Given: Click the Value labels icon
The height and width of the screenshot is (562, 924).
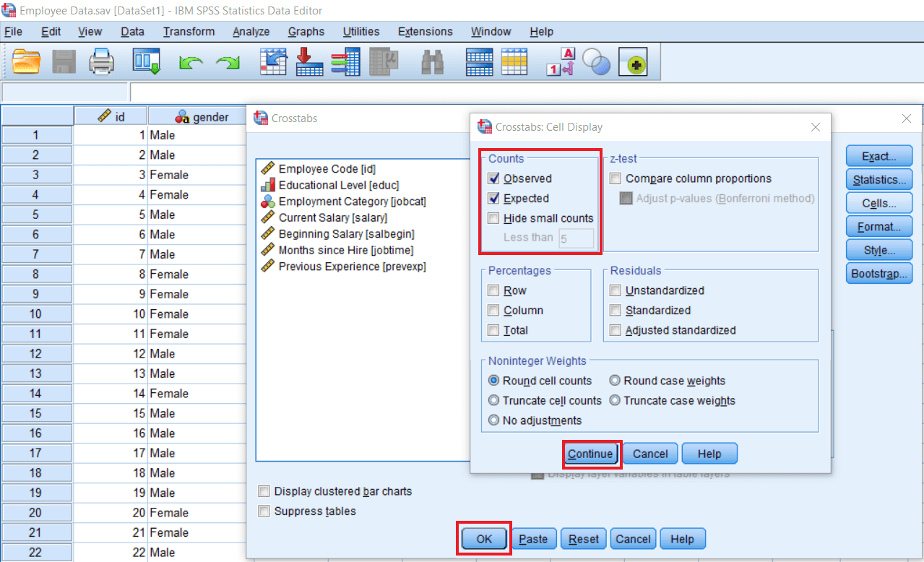Looking at the screenshot, I should tap(560, 62).
